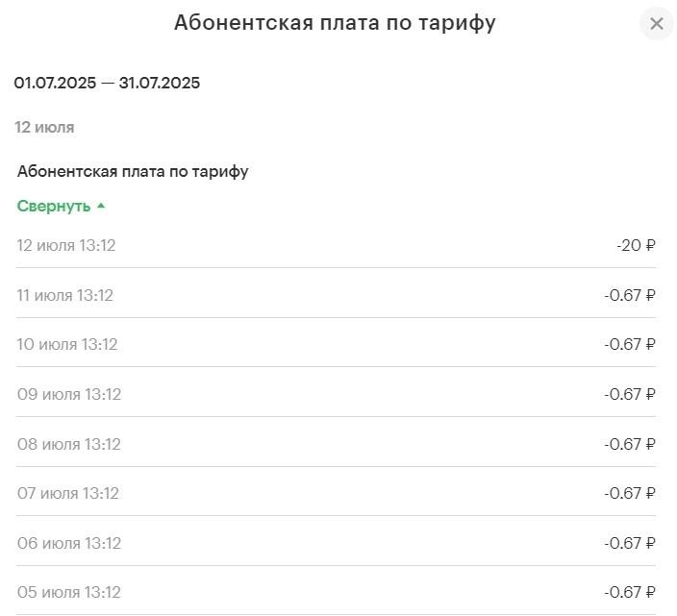The height and width of the screenshot is (616, 677).
Task: Click the 05 июля 13:12 charge entry
Action: coord(68,592)
